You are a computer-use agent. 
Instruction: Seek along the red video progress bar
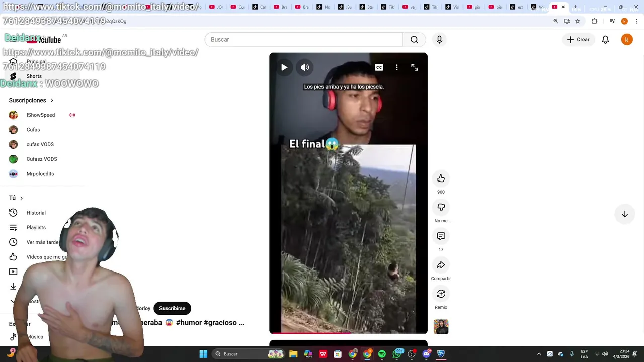click(x=348, y=333)
